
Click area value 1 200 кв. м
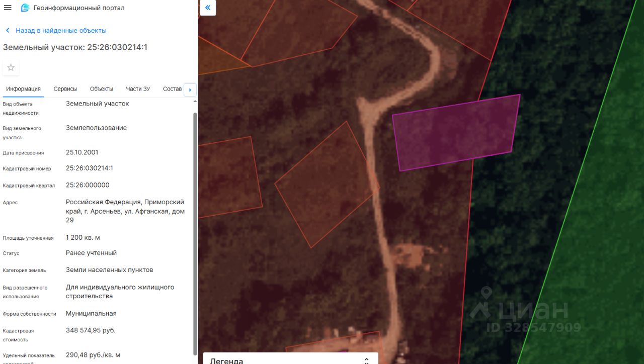point(83,237)
